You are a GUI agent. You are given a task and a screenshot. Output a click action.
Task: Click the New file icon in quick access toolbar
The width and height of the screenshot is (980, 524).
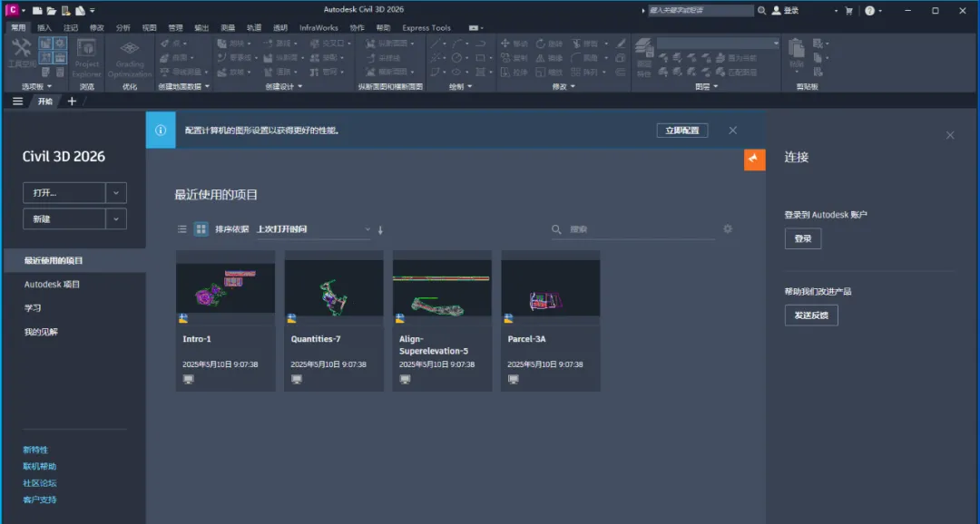(x=37, y=11)
